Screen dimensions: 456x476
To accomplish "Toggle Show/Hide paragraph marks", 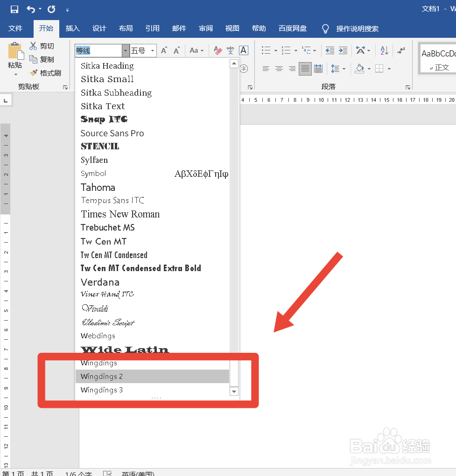I will [401, 50].
